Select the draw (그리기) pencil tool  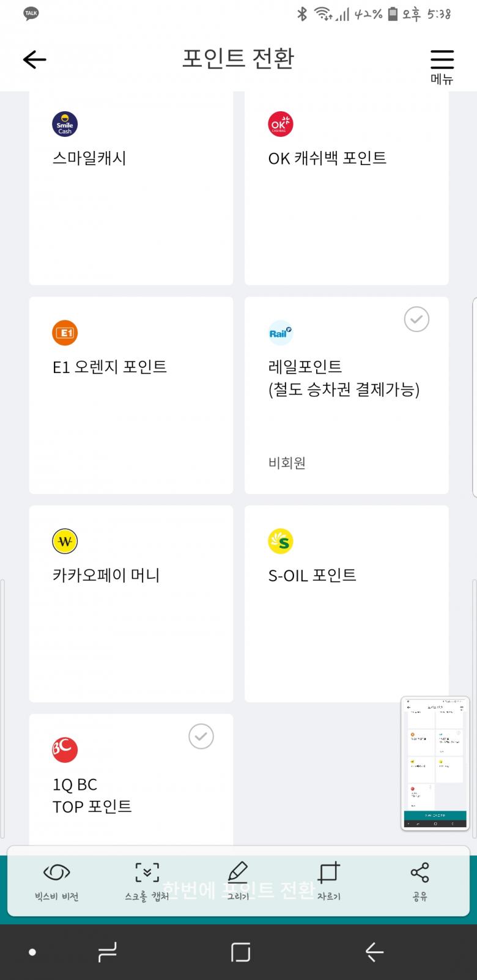click(238, 880)
